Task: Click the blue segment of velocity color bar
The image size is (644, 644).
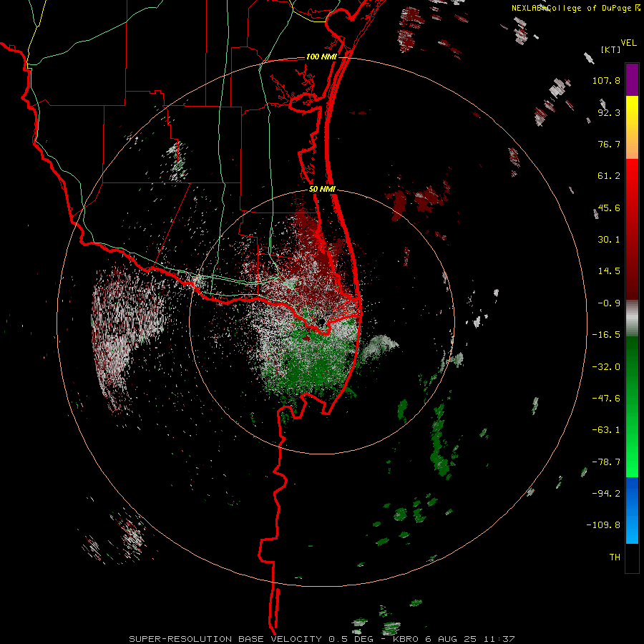Action: coord(632,510)
